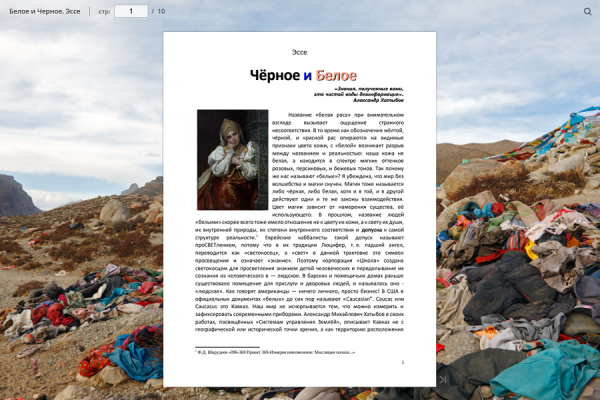Jump to last page with skip arrow icon

point(443,379)
